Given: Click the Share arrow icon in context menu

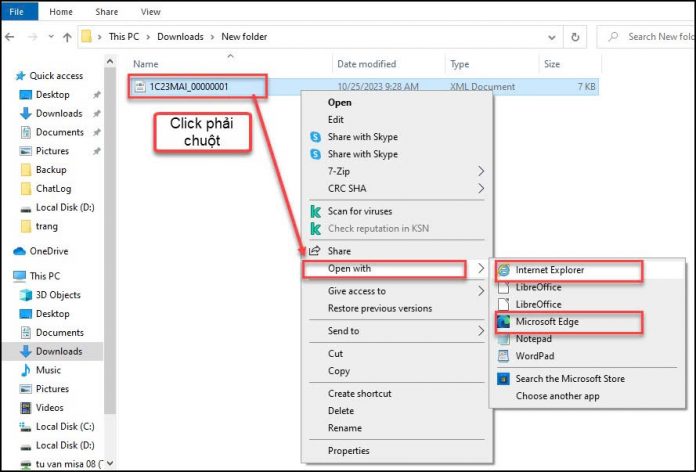Looking at the screenshot, I should pyautogui.click(x=314, y=251).
